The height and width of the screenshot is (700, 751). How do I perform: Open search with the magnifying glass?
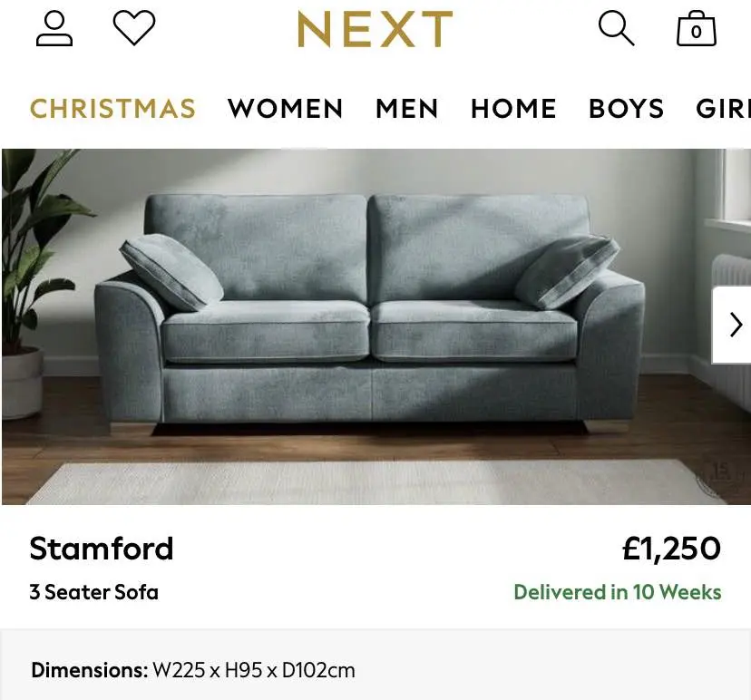pyautogui.click(x=616, y=28)
